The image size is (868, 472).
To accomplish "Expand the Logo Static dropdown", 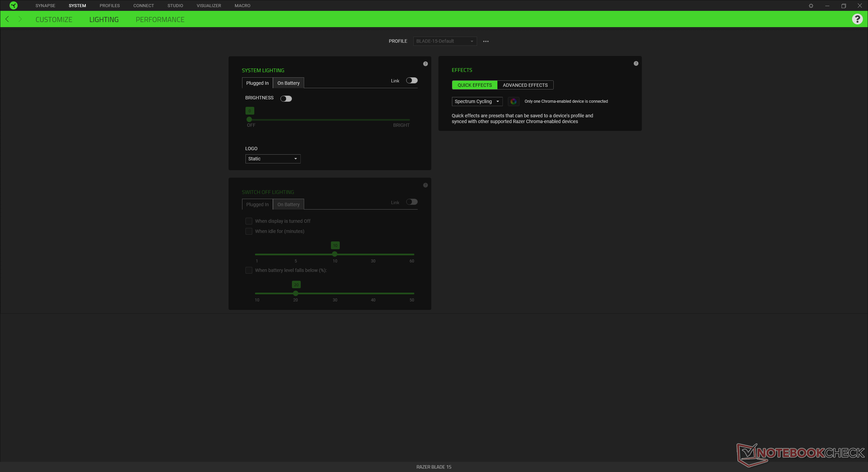I will 273,159.
